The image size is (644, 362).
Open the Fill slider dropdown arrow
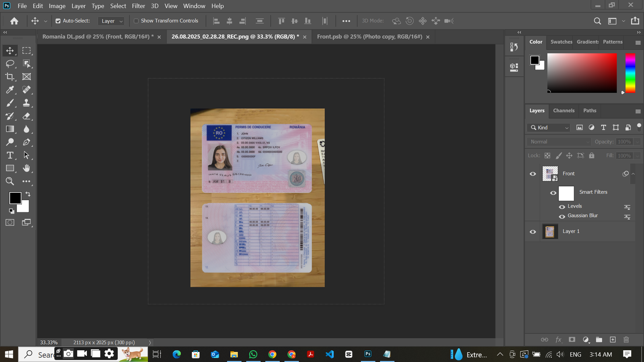(637, 156)
